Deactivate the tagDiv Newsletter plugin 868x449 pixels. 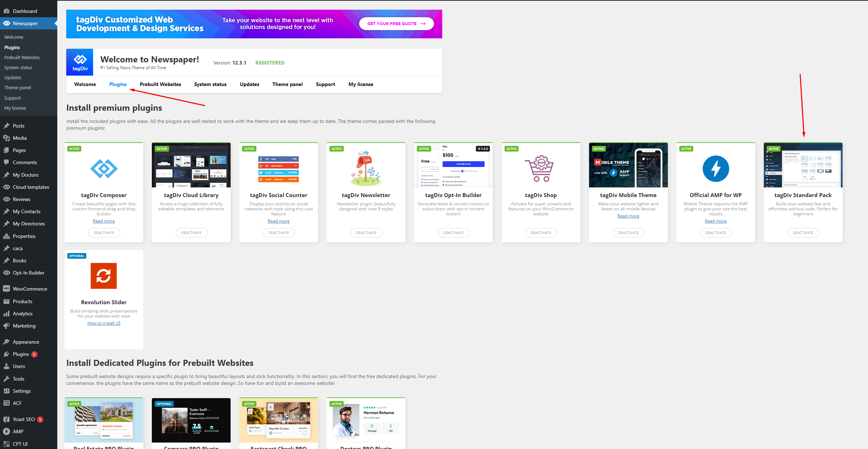click(366, 233)
